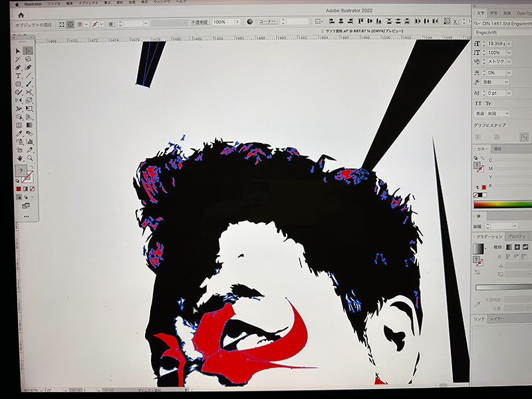Click the Change Screen Mode icon
This screenshot has width=532, height=399.
26,205
